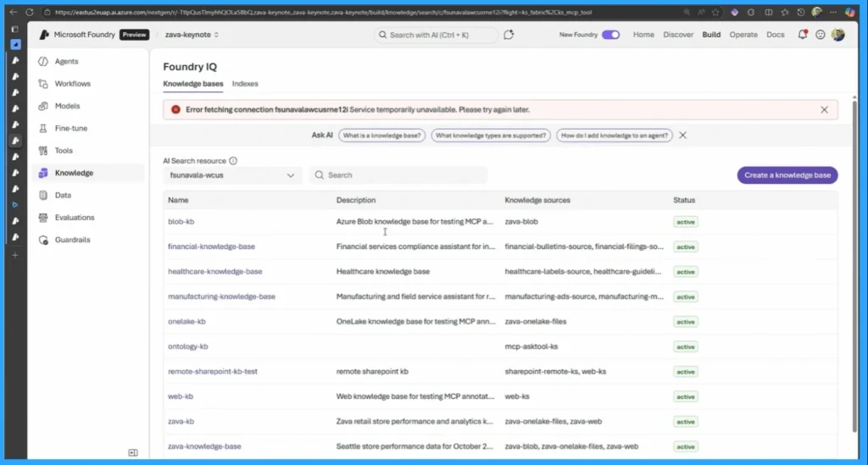Open the onelake-kb link
Screen dimensions: 868x465
pos(186,321)
